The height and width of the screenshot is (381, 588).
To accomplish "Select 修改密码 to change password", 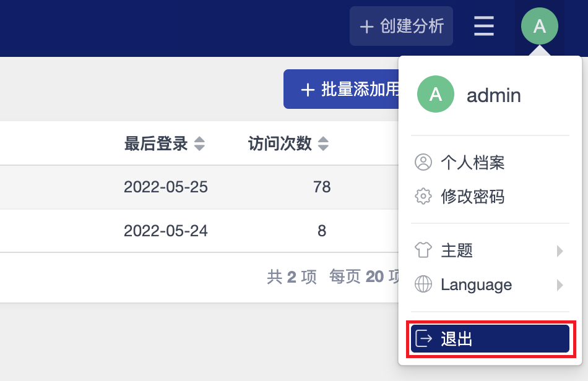I will pos(473,197).
